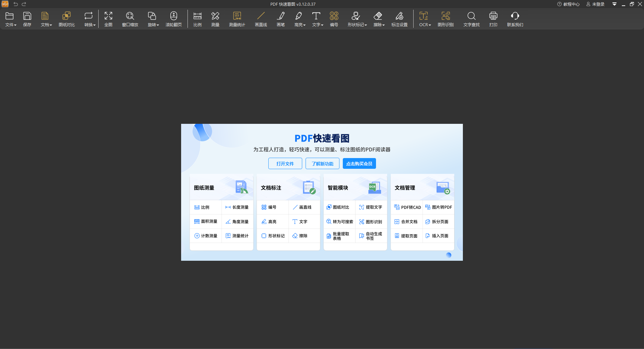Open the shape markup (形状标记) dropdown
The image size is (644, 349).
pos(357,19)
